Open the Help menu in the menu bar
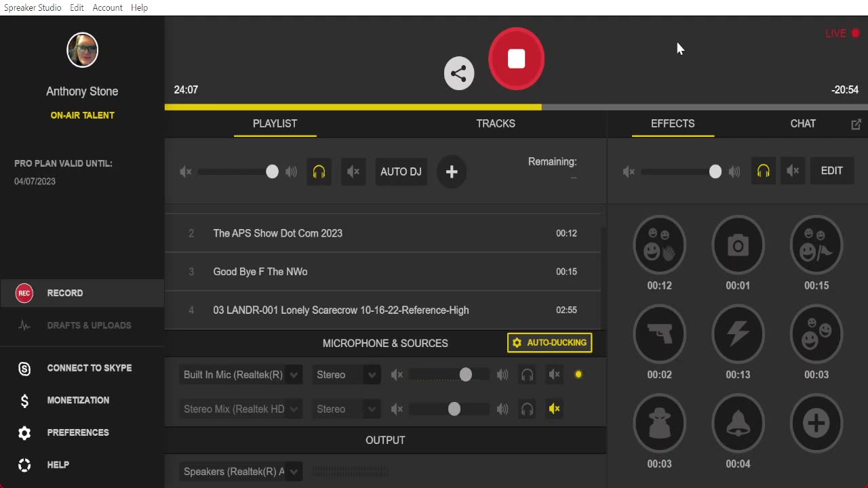Viewport: 868px width, 488px height. pyautogui.click(x=139, y=7)
